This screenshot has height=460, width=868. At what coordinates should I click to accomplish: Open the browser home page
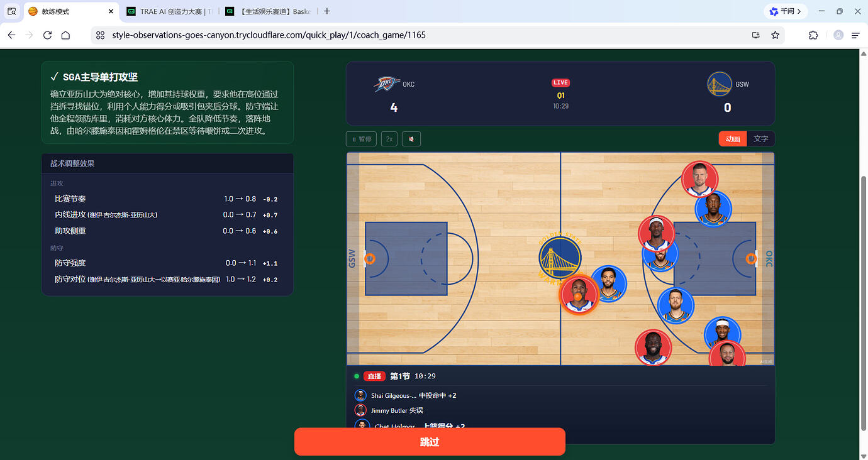pos(65,35)
